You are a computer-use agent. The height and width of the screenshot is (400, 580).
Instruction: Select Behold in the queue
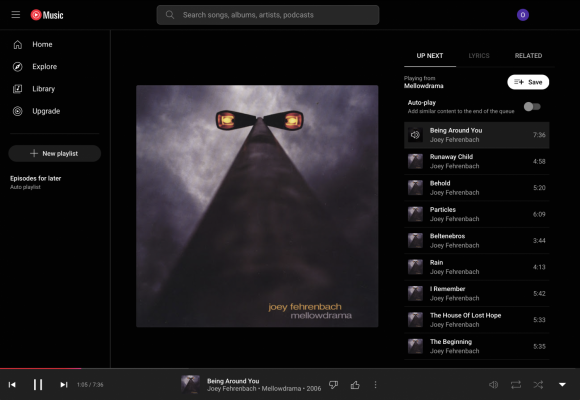point(476,188)
